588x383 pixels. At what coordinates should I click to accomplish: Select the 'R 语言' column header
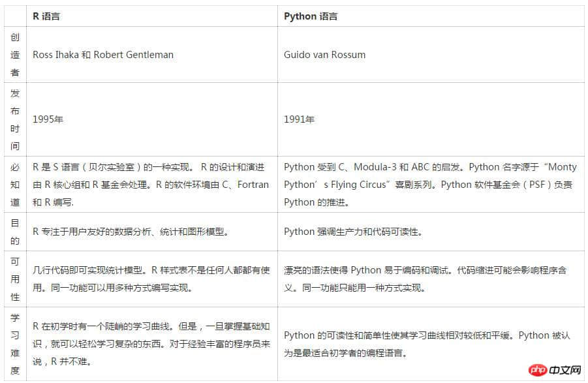(x=46, y=16)
